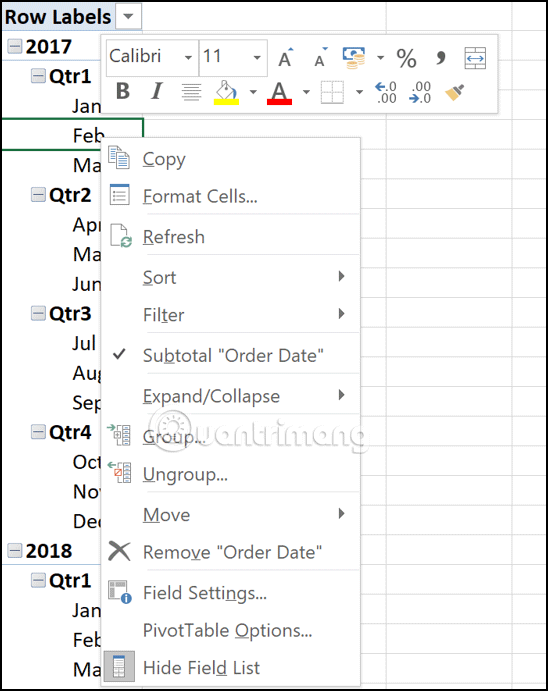This screenshot has height=691, width=548.
Task: Click the Merge and Center icon
Action: [x=475, y=58]
